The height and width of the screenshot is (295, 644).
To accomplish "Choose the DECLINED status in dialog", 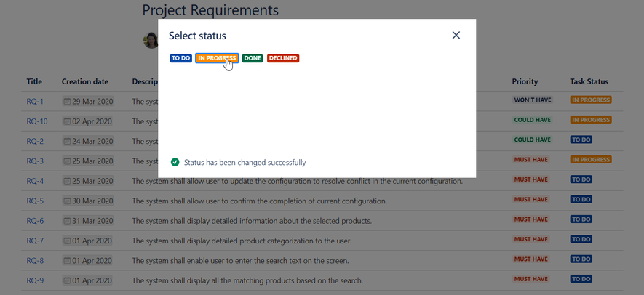I will point(283,58).
